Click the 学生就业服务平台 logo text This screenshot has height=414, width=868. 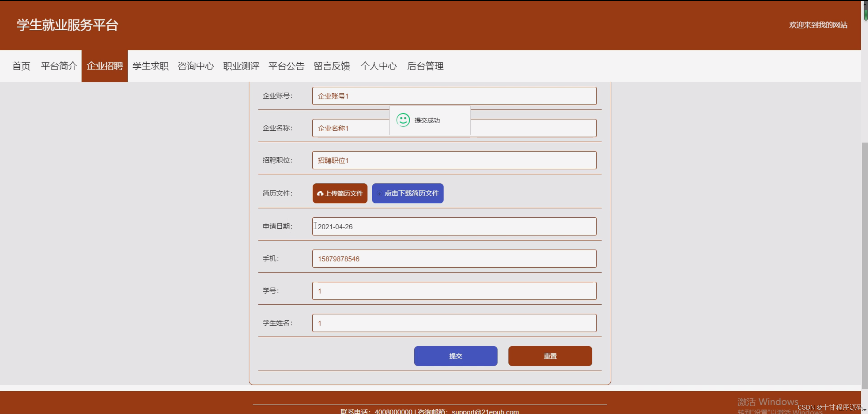[x=67, y=24]
